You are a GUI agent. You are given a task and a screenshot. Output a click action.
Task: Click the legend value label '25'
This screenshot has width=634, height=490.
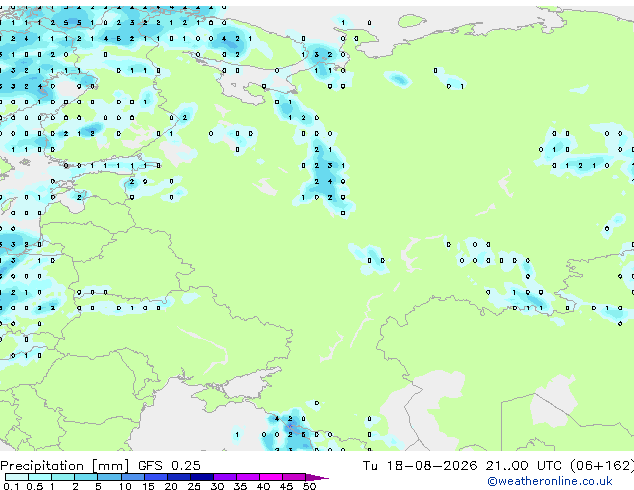click(194, 486)
